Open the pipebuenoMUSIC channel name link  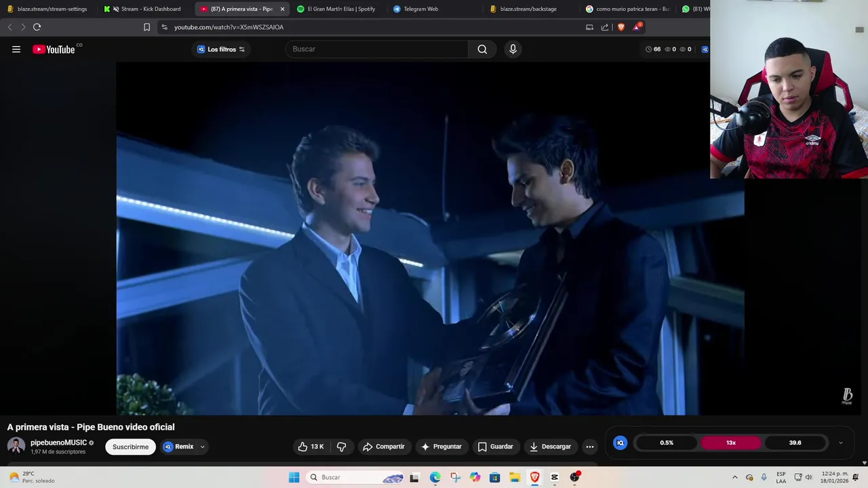tap(58, 443)
